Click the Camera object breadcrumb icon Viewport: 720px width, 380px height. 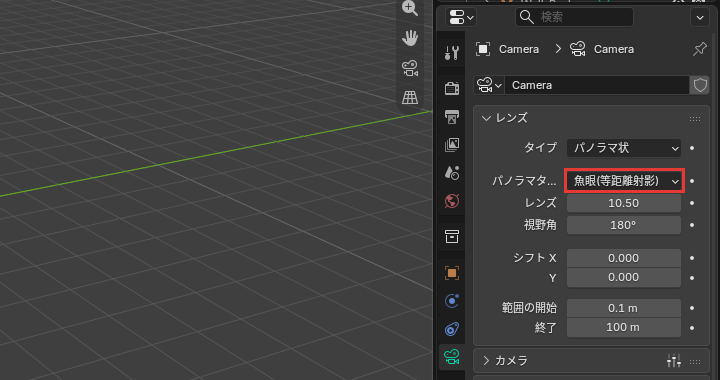[483, 49]
